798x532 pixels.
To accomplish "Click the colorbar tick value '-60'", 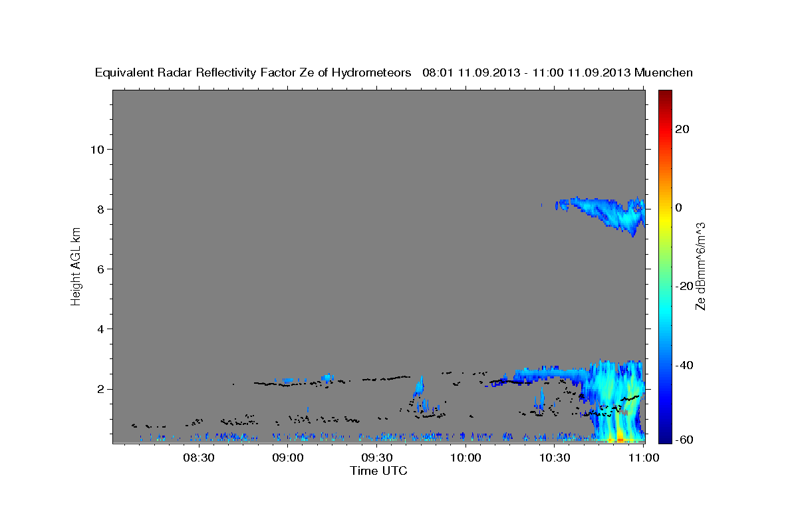I will pos(685,440).
